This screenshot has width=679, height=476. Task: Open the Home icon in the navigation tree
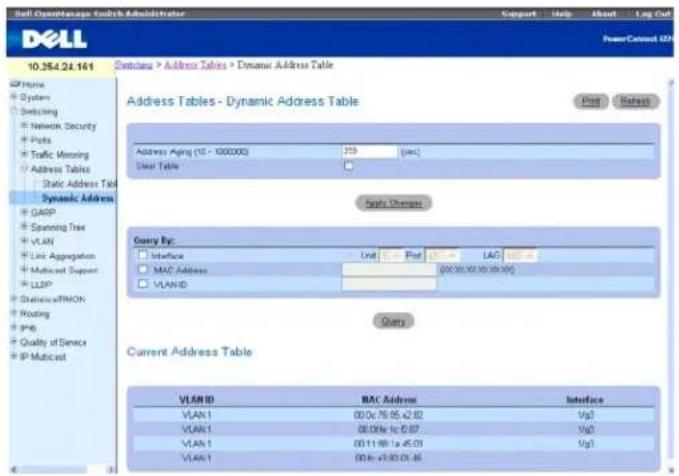pos(15,84)
